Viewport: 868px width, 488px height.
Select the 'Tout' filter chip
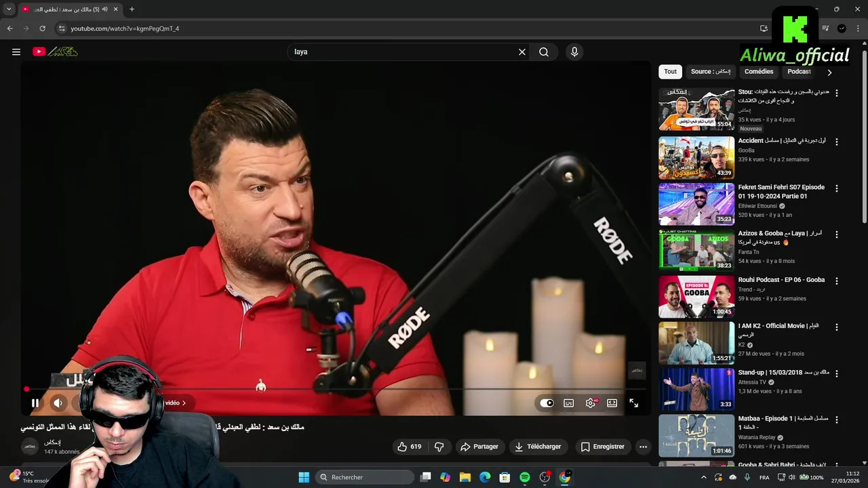pos(670,71)
